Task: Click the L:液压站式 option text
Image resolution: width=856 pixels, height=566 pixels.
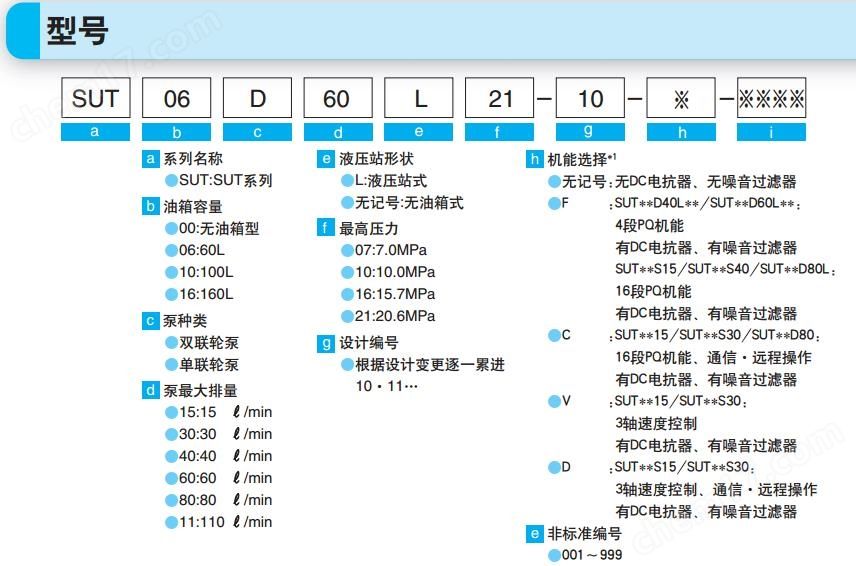Action: (391, 181)
